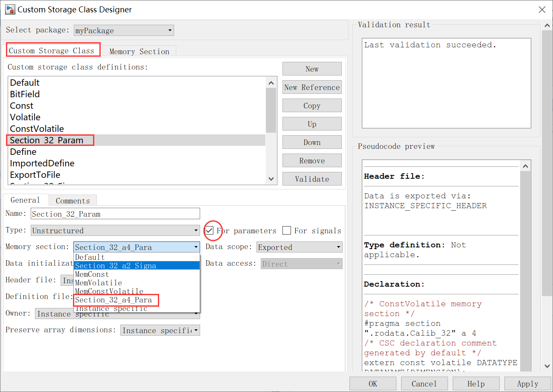Click the Pseudocode preview scrollbar
Image resolution: width=553 pixels, height=392 pixels.
tap(526, 256)
